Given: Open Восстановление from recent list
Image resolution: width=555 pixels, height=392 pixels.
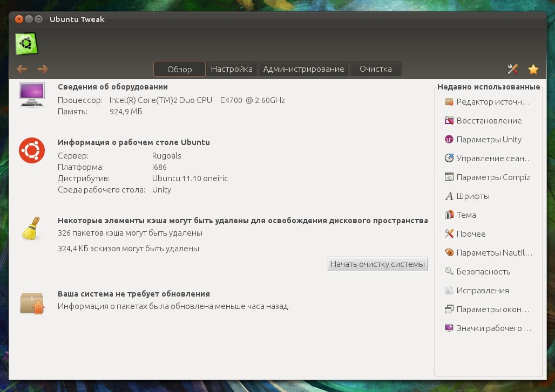Looking at the screenshot, I should [489, 121].
